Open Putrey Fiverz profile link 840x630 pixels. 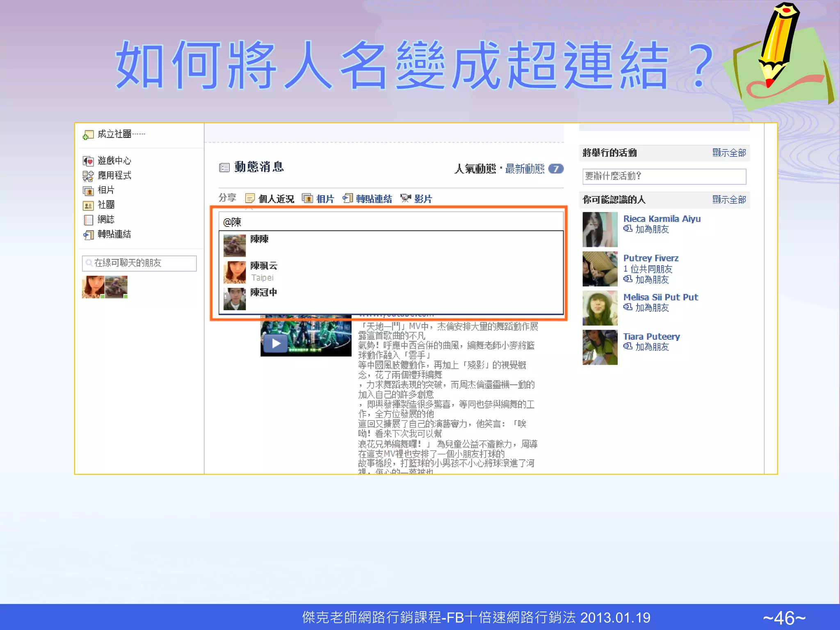651,258
